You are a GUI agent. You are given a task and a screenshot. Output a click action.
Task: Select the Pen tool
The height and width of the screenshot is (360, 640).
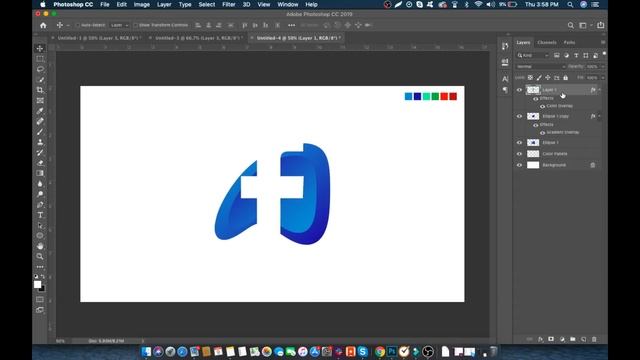point(40,204)
